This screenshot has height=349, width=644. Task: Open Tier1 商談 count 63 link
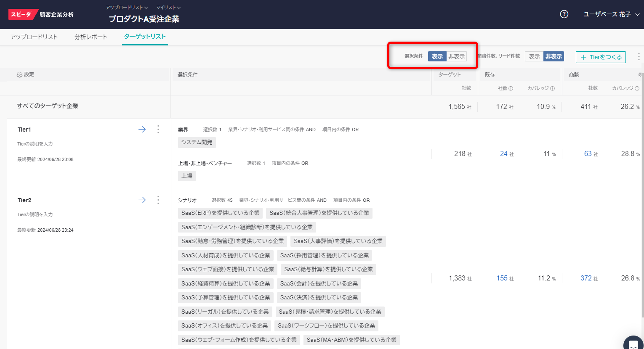point(588,154)
